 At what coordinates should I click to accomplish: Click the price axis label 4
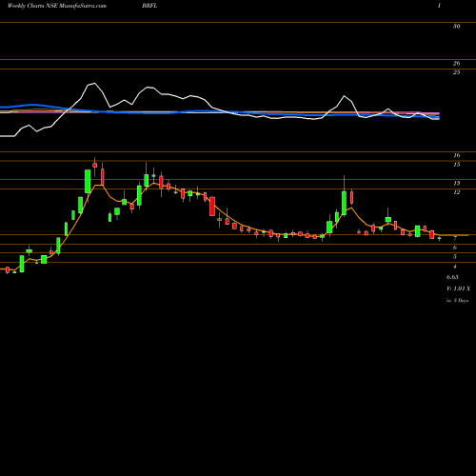(455, 266)
